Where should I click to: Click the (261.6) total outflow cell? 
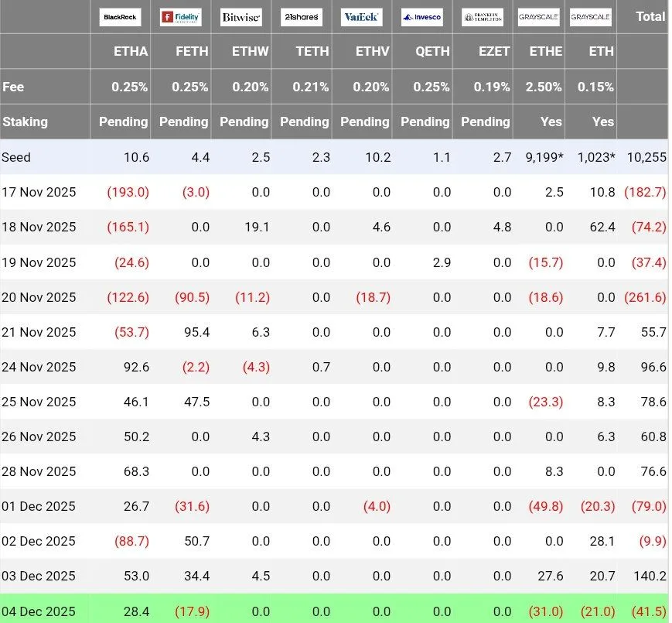click(x=645, y=297)
